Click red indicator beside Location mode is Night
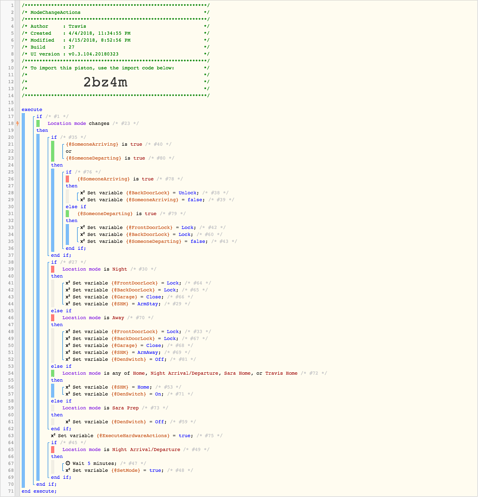480x500 pixels. coord(53,269)
